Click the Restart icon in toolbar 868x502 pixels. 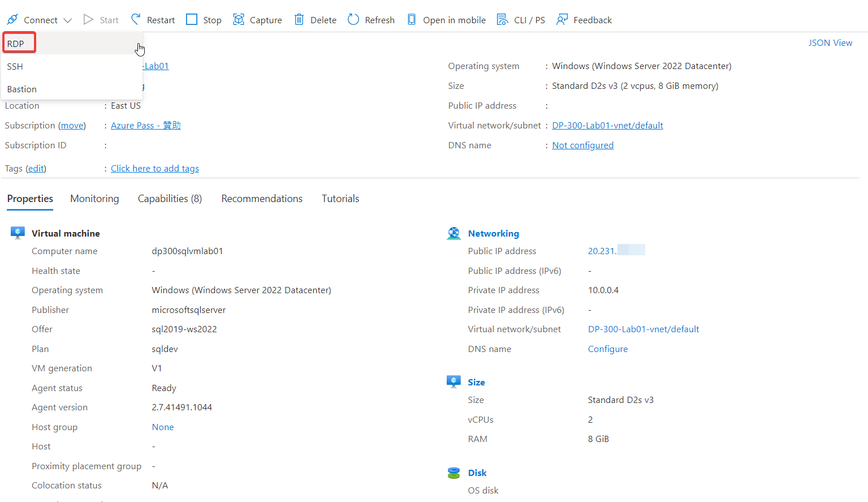[136, 20]
